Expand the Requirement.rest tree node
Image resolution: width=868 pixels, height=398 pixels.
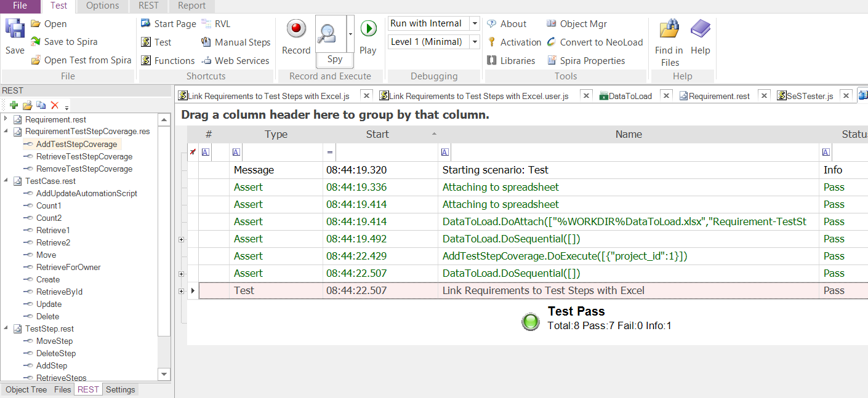tap(6, 119)
